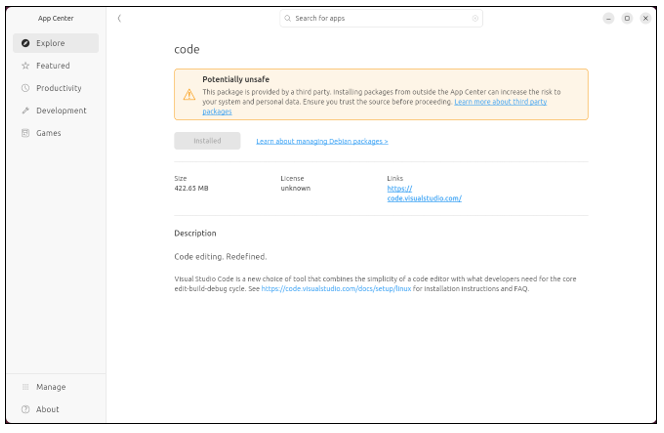Viewport: 664px width, 433px height.
Task: Click the Manage grid icon
Action: (x=25, y=387)
